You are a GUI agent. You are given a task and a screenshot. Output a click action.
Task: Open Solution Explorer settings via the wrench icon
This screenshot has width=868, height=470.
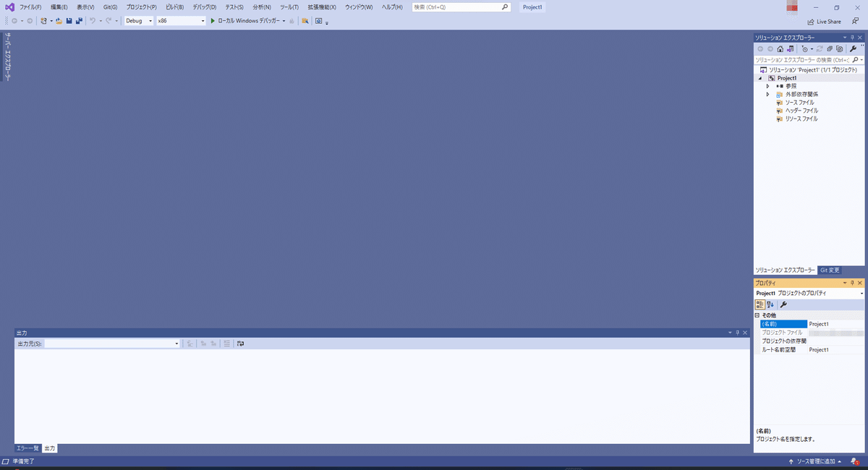[853, 48]
